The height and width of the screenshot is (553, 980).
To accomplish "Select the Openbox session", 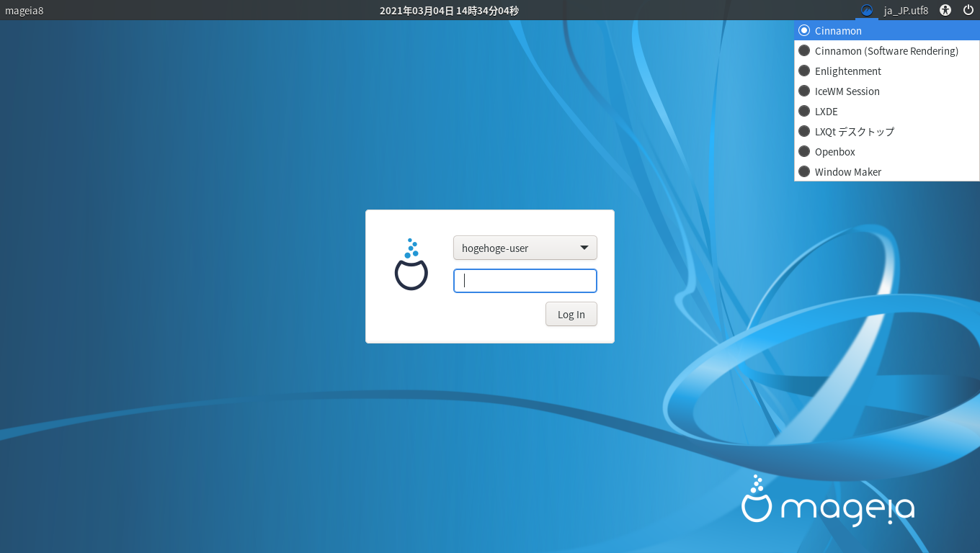I will point(887,151).
